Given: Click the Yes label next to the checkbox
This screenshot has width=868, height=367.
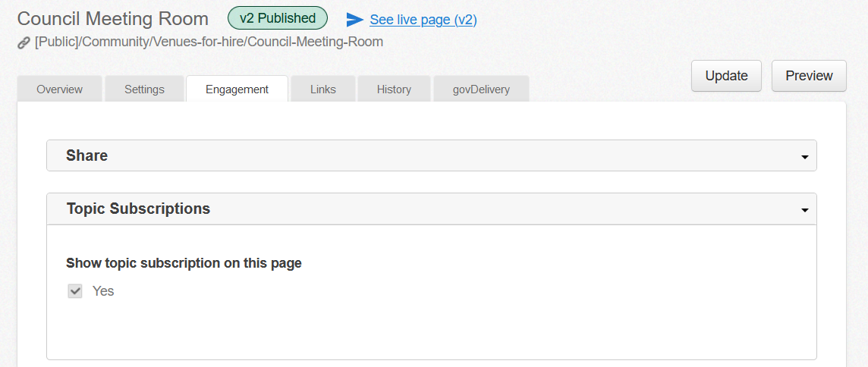Looking at the screenshot, I should click(x=103, y=291).
